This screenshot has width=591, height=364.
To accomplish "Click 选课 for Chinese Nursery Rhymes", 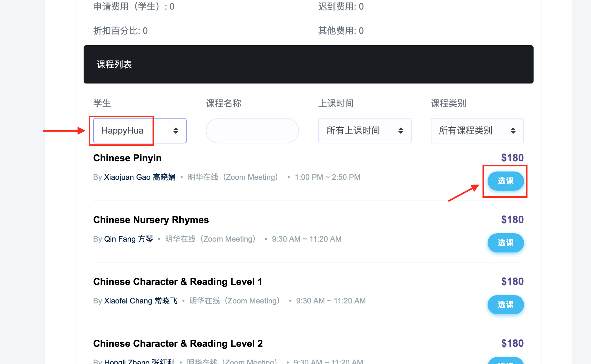I will pos(505,243).
